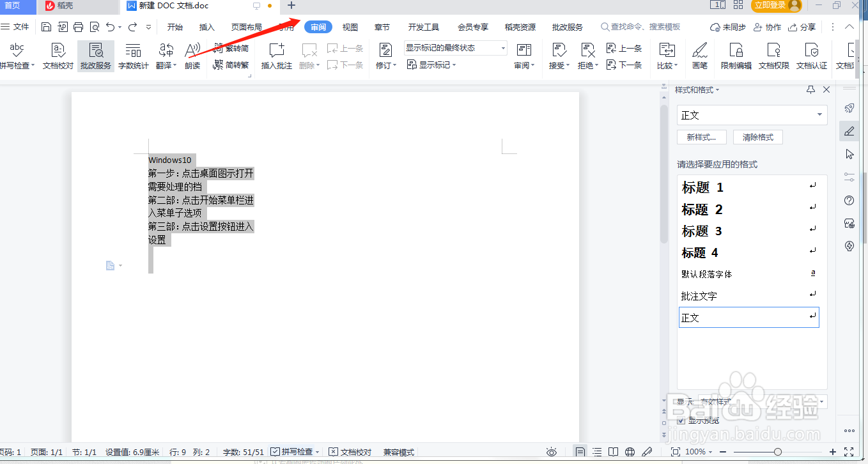The height and width of the screenshot is (464, 868).
Task: Enable the 显示预览 preview checkbox
Action: (x=681, y=421)
